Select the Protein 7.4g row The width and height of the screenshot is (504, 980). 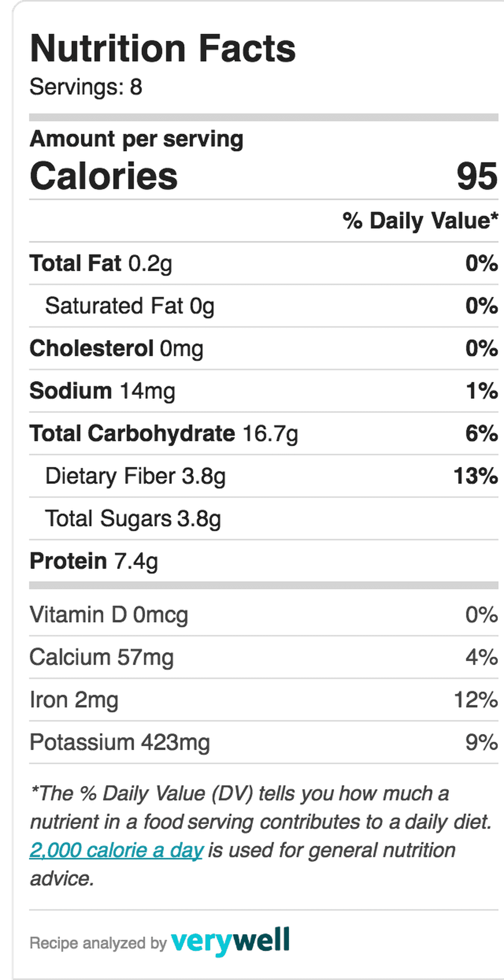click(x=264, y=561)
